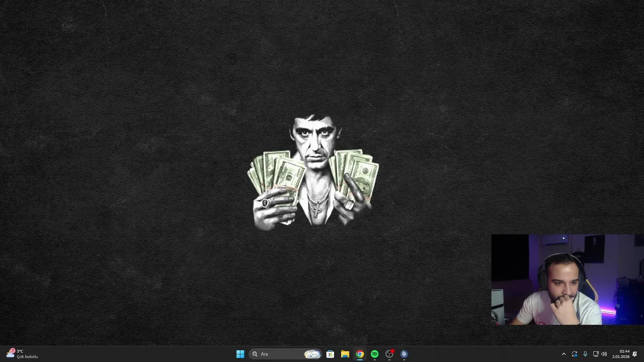Open the notification bell icon
This screenshot has width=644, height=362.
click(635, 354)
